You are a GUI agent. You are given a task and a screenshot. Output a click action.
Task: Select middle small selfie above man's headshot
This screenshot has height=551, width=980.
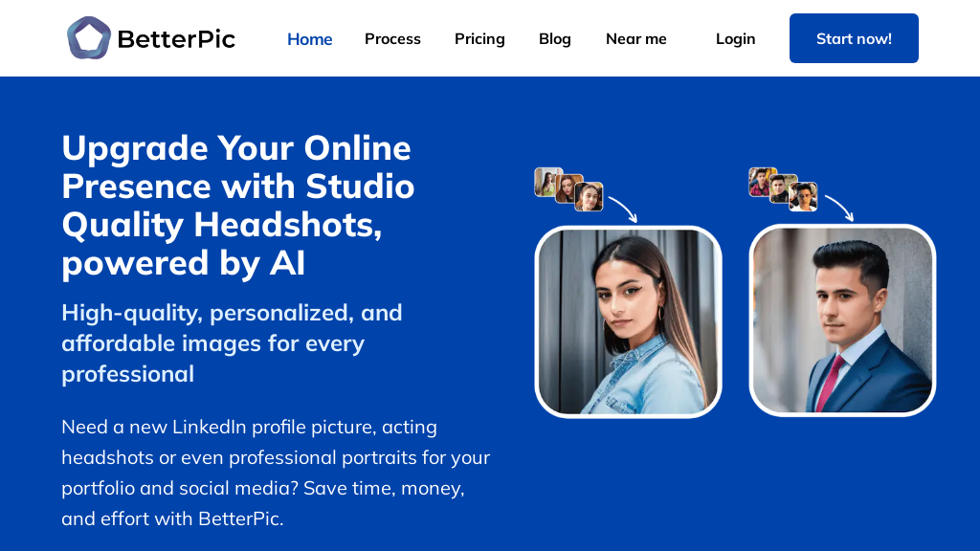tap(783, 188)
